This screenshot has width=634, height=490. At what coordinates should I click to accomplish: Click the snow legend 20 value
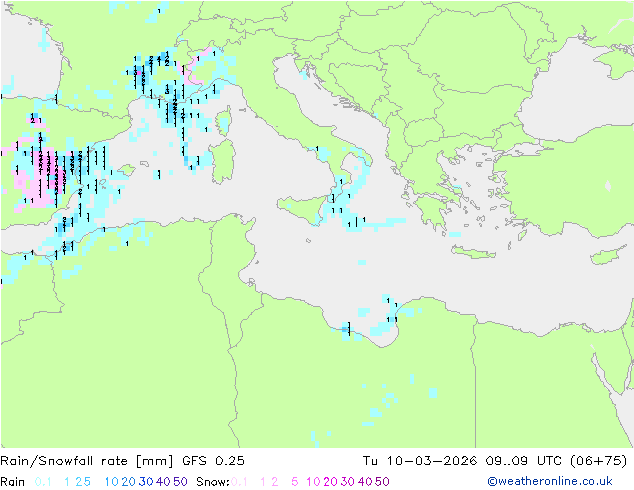330,482
